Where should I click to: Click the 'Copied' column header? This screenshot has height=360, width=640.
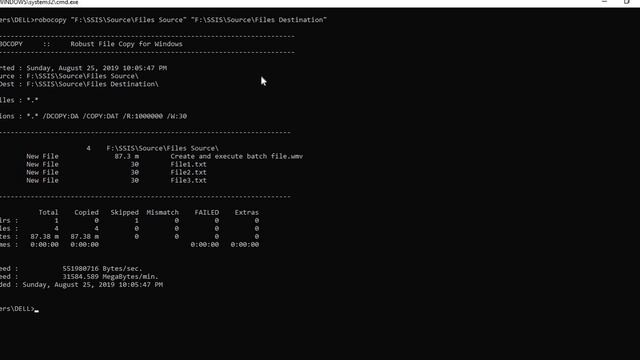coord(87,212)
